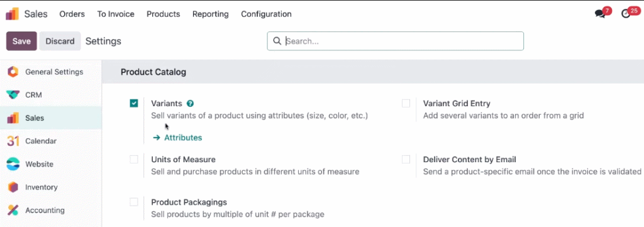Open the Configuration menu

click(x=266, y=14)
